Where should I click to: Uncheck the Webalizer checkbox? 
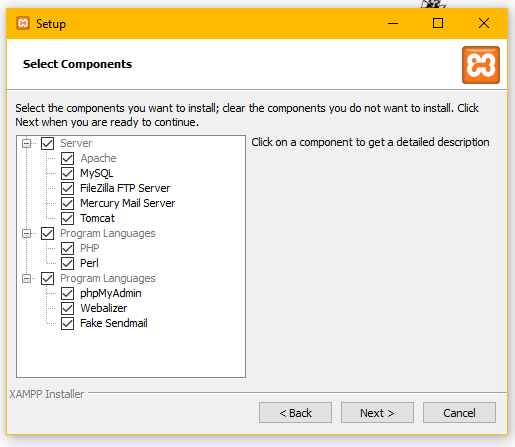click(x=67, y=308)
